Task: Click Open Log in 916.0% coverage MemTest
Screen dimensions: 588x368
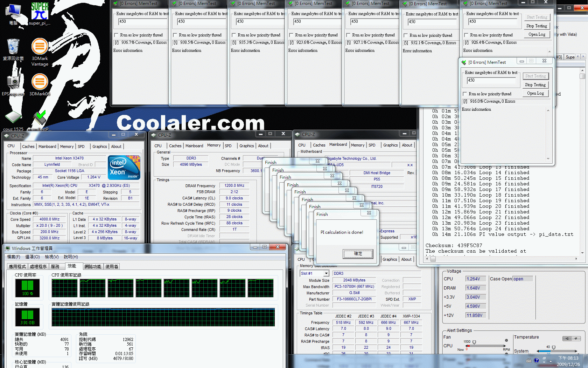Action: [535, 93]
